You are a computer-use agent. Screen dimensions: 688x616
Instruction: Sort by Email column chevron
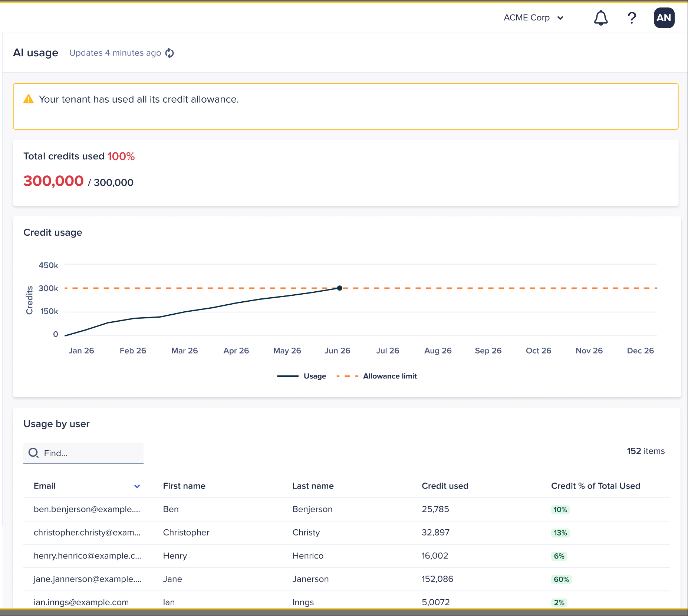point(137,486)
